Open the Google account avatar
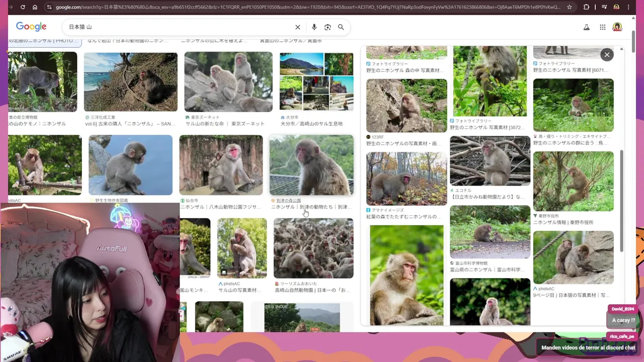This screenshot has height=362, width=644. (617, 27)
